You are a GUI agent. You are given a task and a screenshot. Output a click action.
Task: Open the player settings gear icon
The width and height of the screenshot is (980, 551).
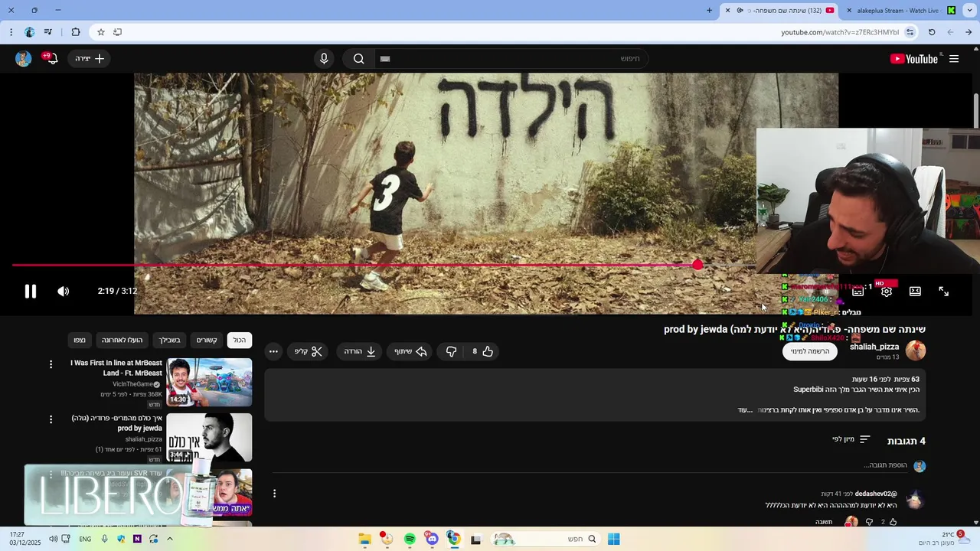point(886,292)
